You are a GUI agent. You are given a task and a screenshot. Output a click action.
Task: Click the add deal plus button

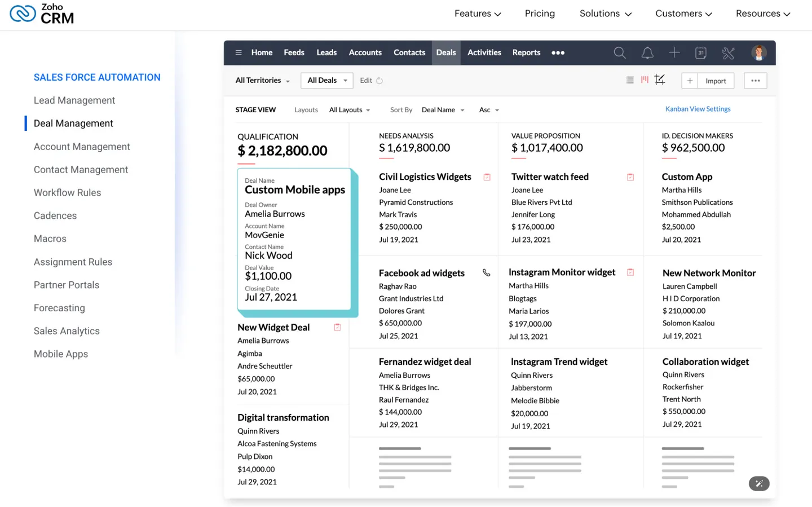point(690,81)
